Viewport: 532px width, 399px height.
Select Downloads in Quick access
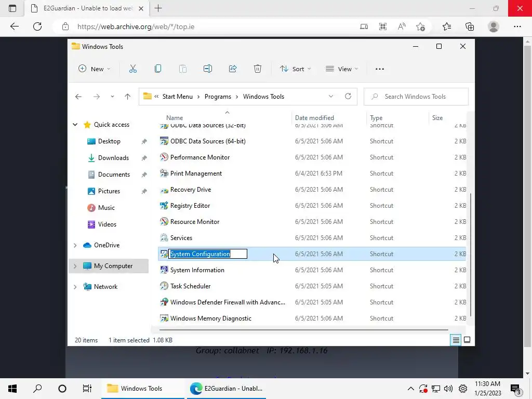pyautogui.click(x=113, y=158)
